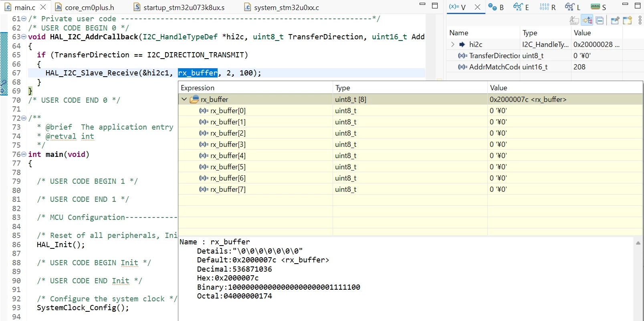Close the Variables view tab
This screenshot has width=644, height=321.
tap(477, 7)
